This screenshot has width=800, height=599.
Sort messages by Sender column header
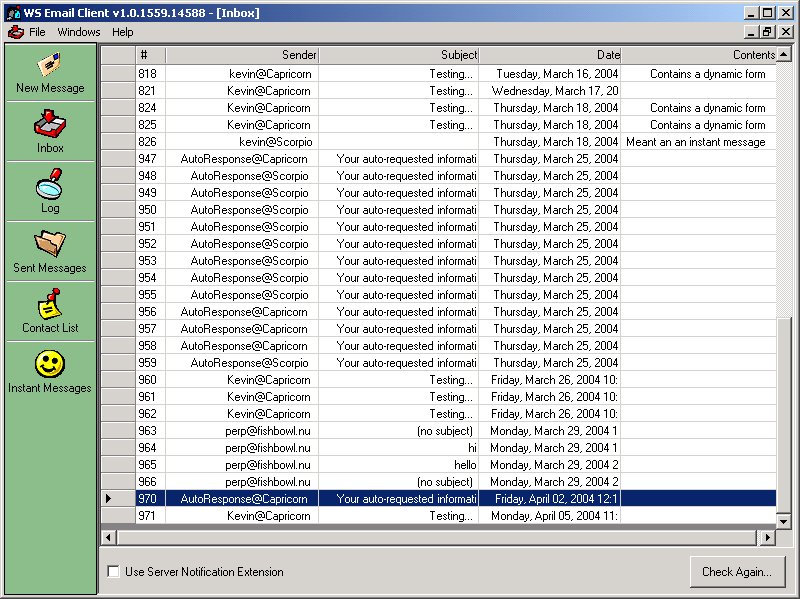point(242,55)
